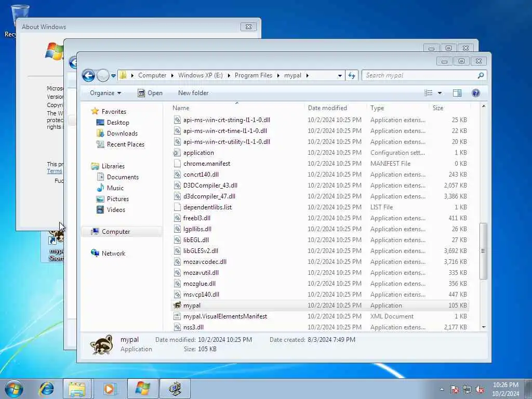Open the Organize menu
Image resolution: width=532 pixels, height=399 pixels.
click(x=105, y=93)
